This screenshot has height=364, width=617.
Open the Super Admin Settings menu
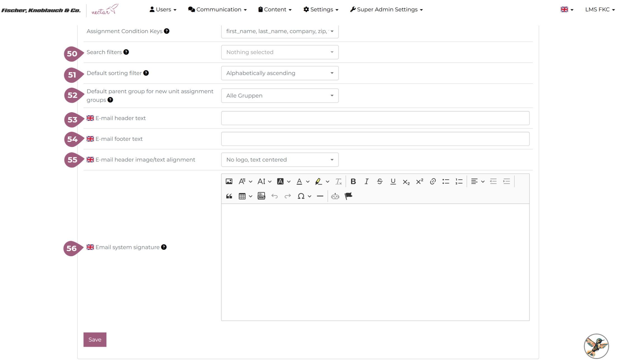click(x=386, y=9)
